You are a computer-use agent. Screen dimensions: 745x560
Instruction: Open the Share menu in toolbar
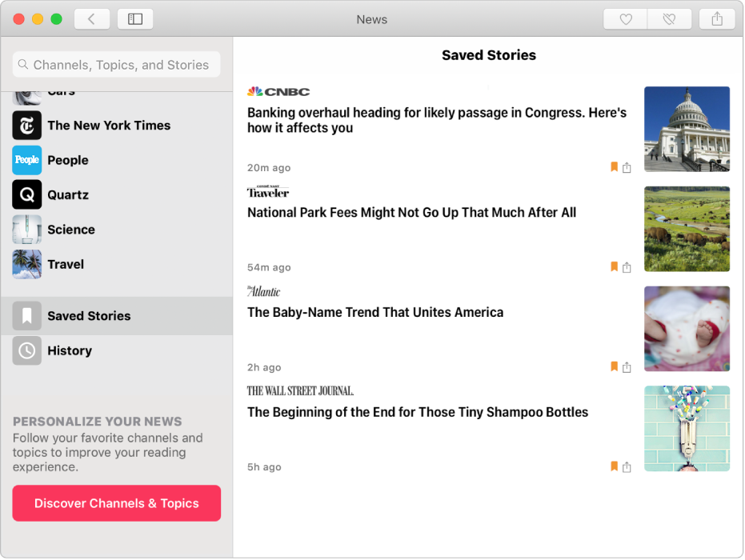[717, 19]
